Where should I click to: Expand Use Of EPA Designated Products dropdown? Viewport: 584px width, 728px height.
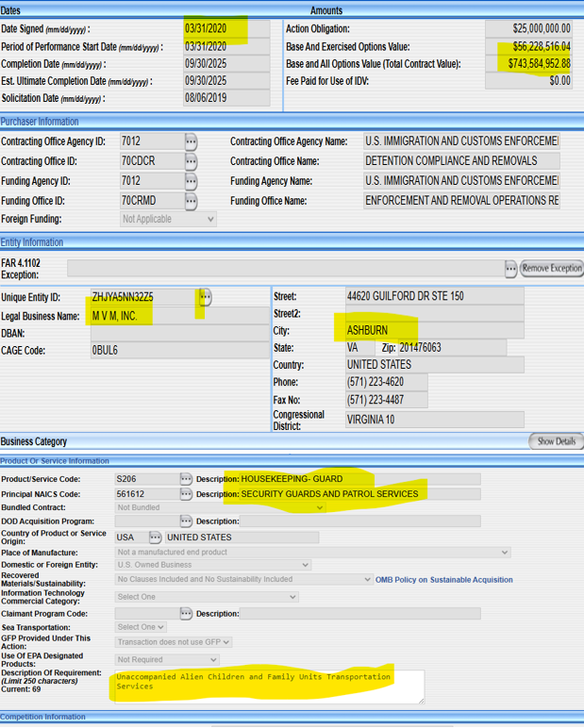point(167,660)
